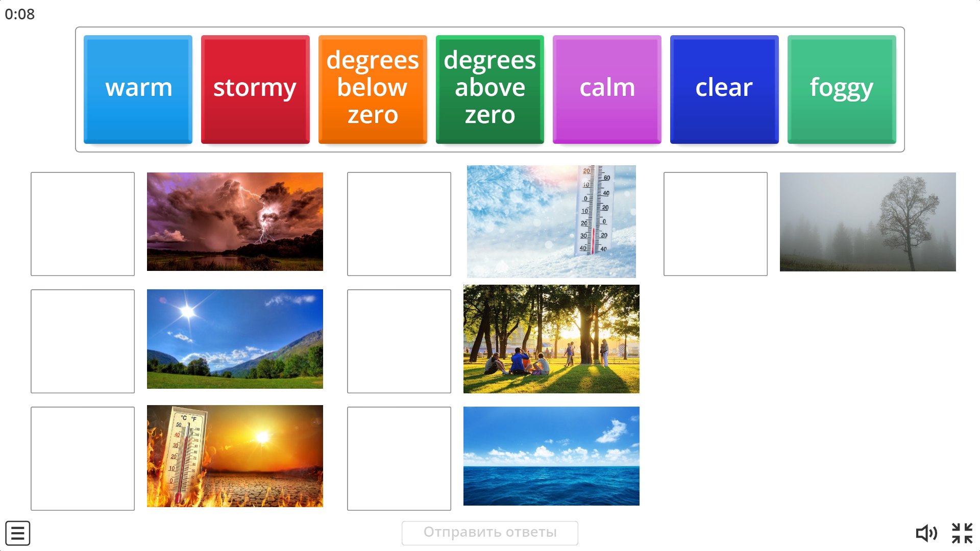Click the 'Отправить ответы' submit button
The height and width of the screenshot is (551, 980).
pos(490,533)
